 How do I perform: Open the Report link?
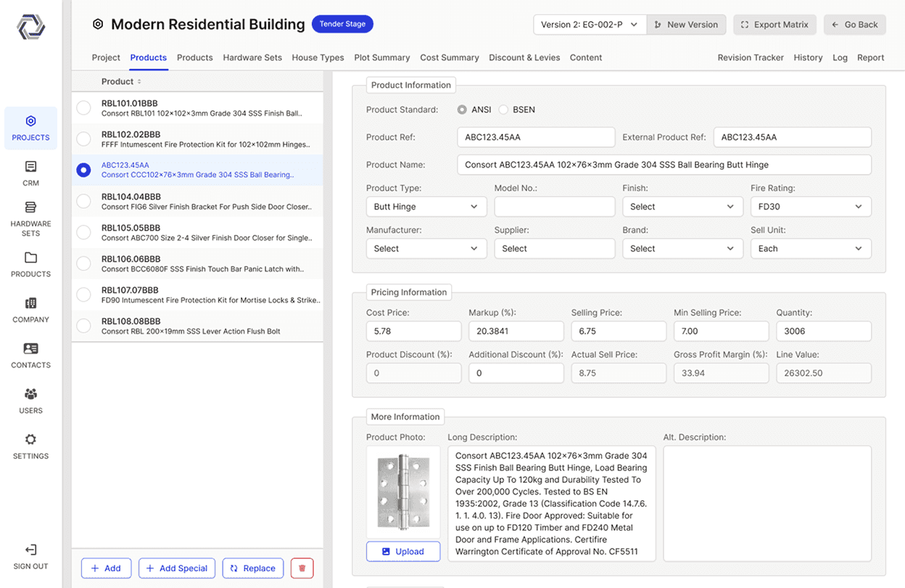(x=870, y=57)
